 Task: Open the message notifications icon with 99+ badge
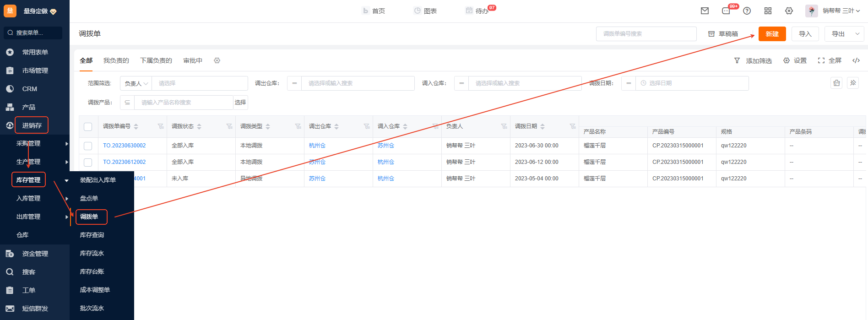click(726, 11)
